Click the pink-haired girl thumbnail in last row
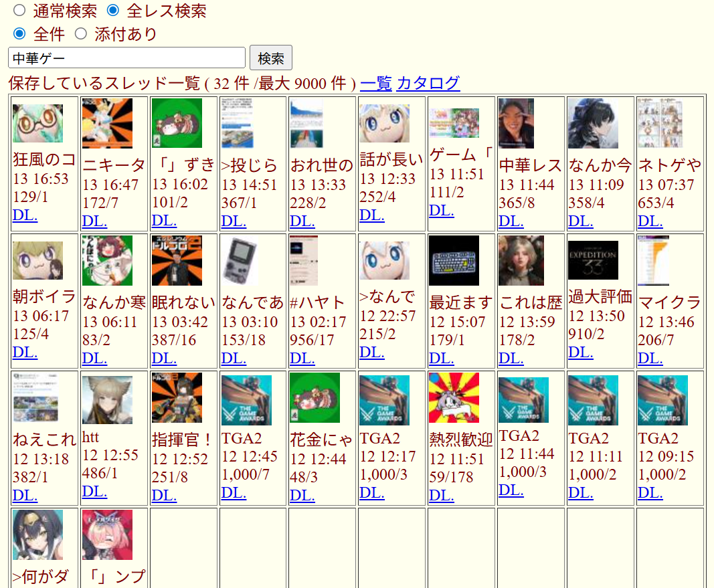The height and width of the screenshot is (588, 714). (108, 534)
